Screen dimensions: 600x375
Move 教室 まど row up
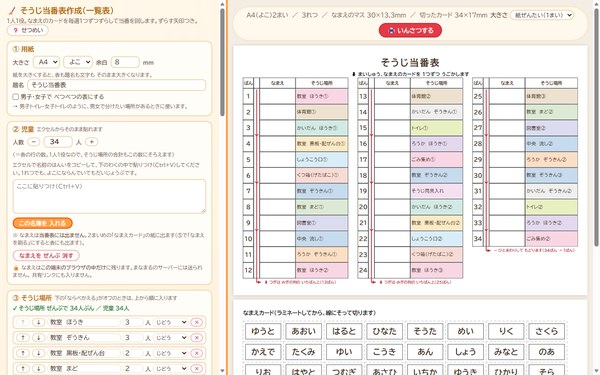tap(23, 368)
